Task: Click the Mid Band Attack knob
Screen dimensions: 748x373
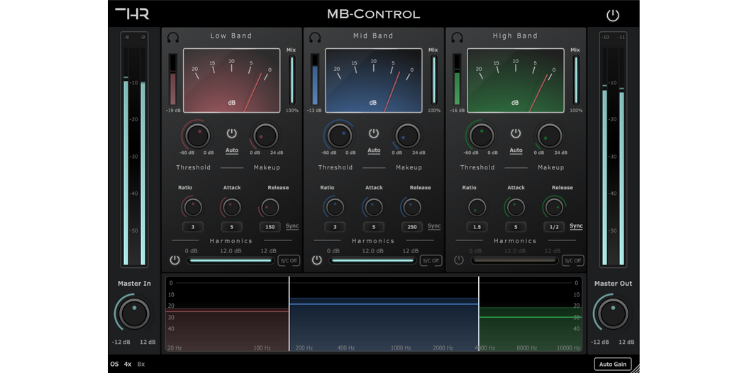Action: tap(374, 207)
